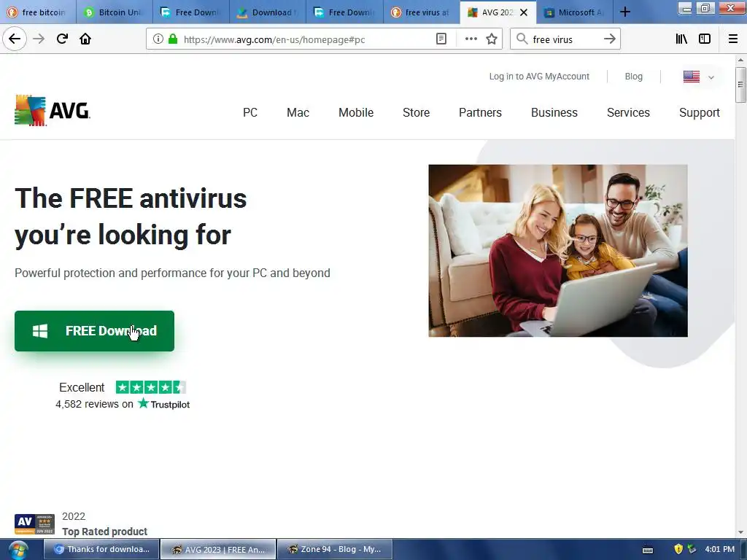This screenshot has width=747, height=560.
Task: Close the AVG 2023 tab
Action: click(x=524, y=12)
